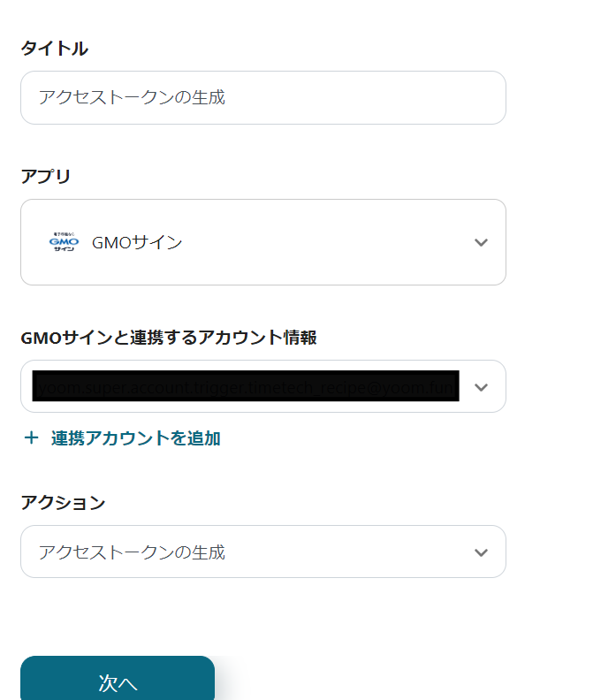The width and height of the screenshot is (616, 700).
Task: Open the account information dropdown arrow
Action: (x=481, y=387)
